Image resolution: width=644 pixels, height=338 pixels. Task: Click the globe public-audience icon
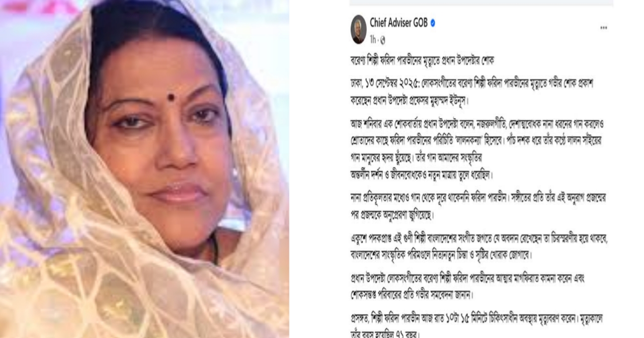click(383, 40)
